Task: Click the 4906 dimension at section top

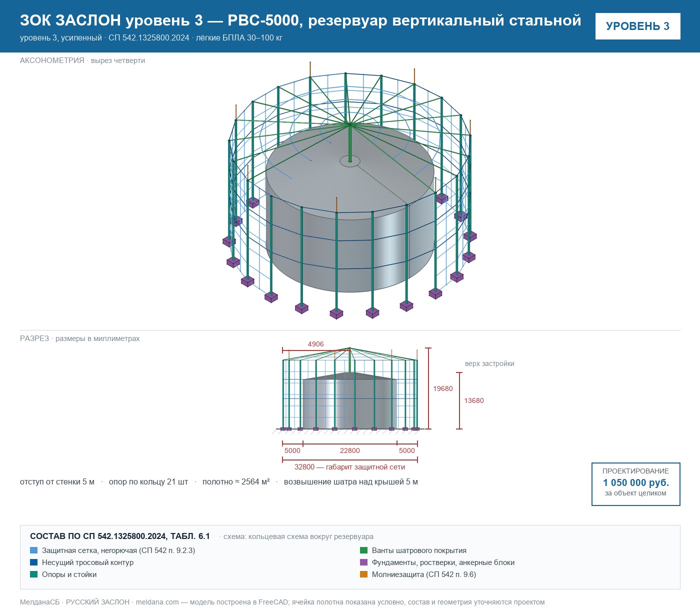Action: [316, 344]
